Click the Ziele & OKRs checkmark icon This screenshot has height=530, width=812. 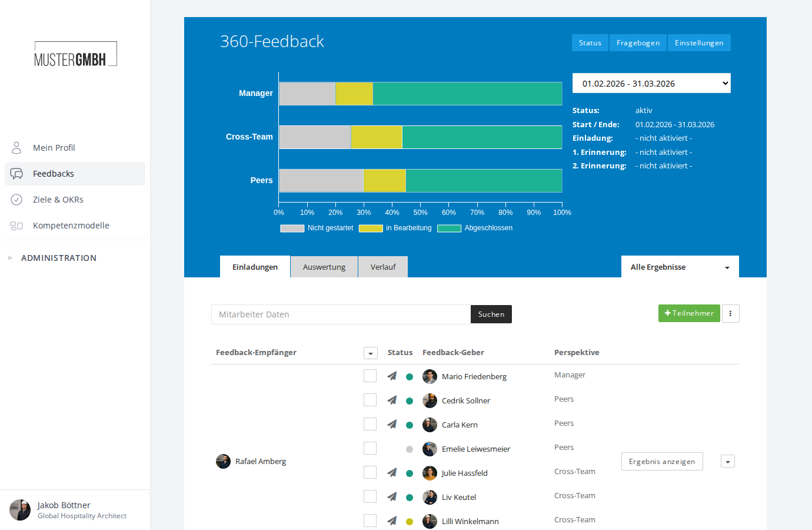(x=16, y=200)
